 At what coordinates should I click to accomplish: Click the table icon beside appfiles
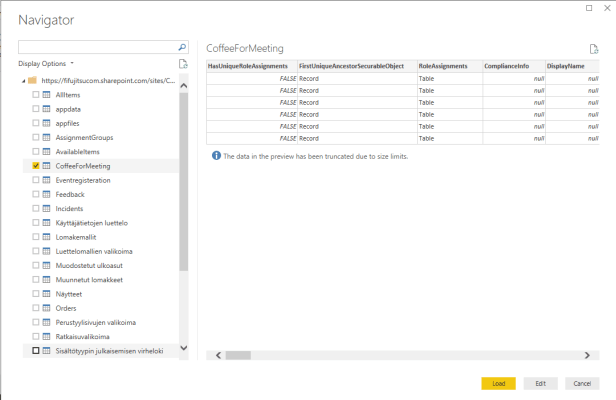click(46, 123)
